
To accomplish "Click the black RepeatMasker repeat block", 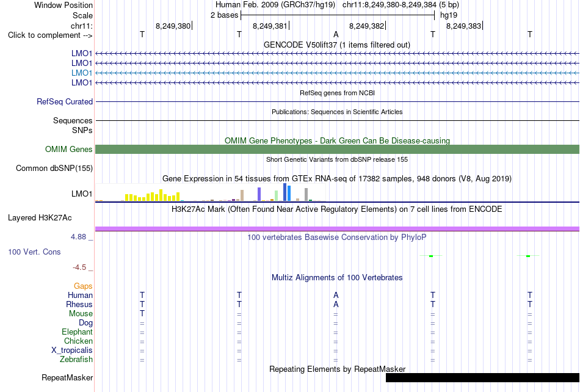I will (482, 377).
